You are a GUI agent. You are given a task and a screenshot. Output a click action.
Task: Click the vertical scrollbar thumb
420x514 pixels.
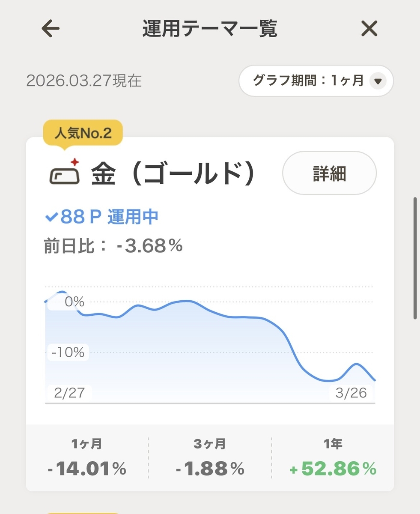click(x=415, y=258)
